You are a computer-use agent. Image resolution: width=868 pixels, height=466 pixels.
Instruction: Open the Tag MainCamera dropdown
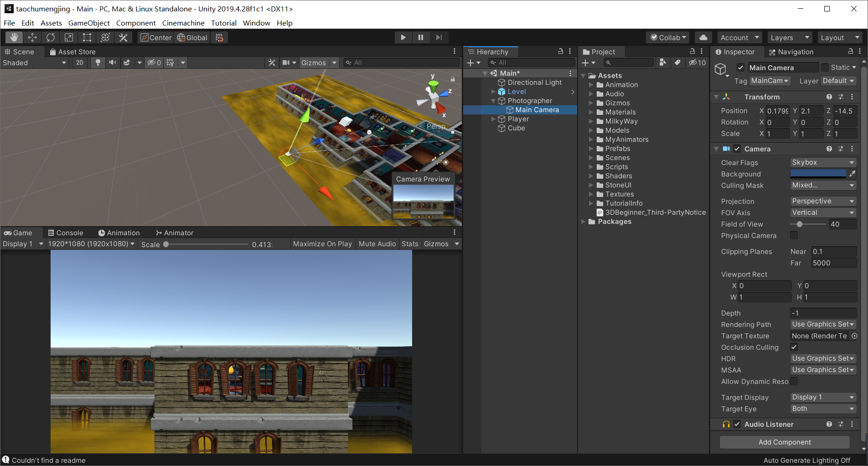click(770, 81)
